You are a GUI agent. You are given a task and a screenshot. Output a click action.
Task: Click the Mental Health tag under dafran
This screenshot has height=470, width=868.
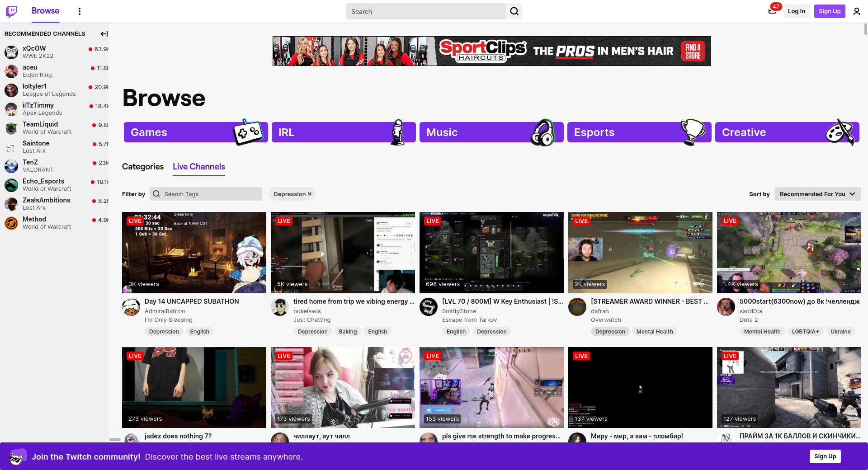click(654, 332)
